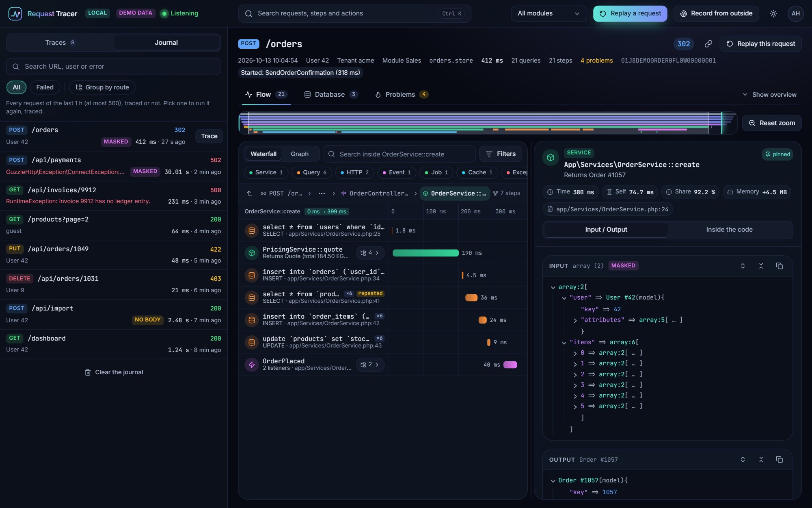Toggle the HTTP filter chip
Viewport: 812px width, 508px height.
point(354,172)
